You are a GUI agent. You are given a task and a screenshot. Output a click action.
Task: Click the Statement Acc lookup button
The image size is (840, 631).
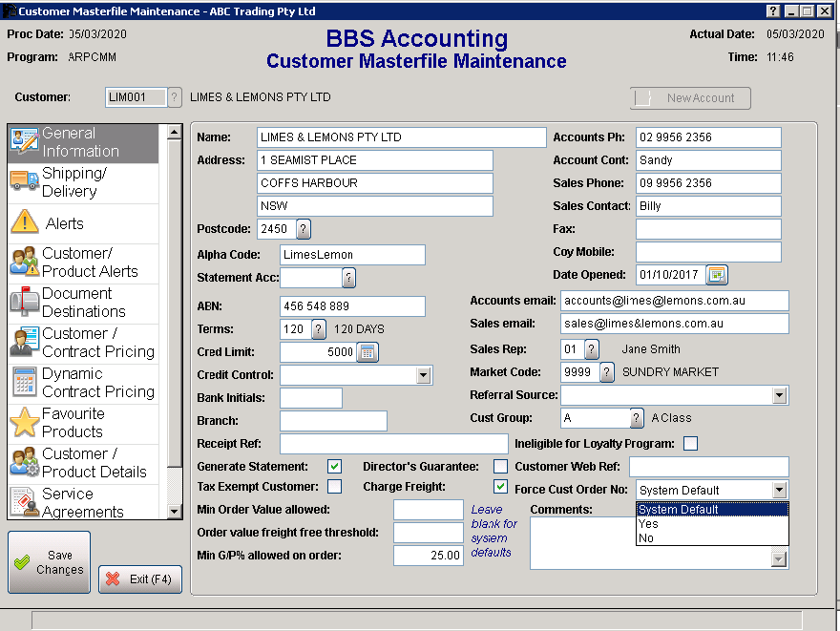[x=348, y=278]
